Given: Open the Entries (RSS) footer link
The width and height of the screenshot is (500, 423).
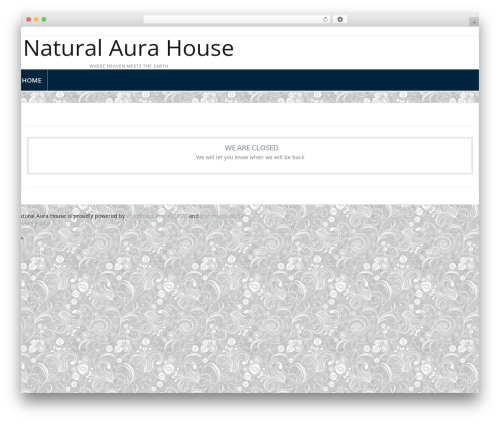Looking at the screenshot, I should (171, 216).
